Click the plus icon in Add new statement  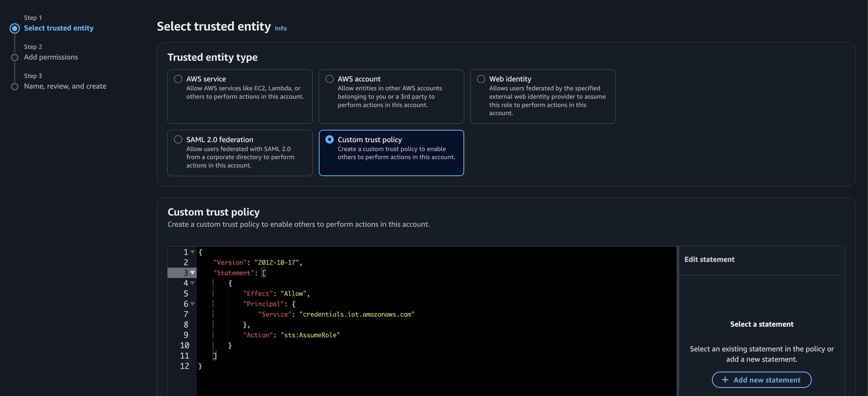pos(725,380)
